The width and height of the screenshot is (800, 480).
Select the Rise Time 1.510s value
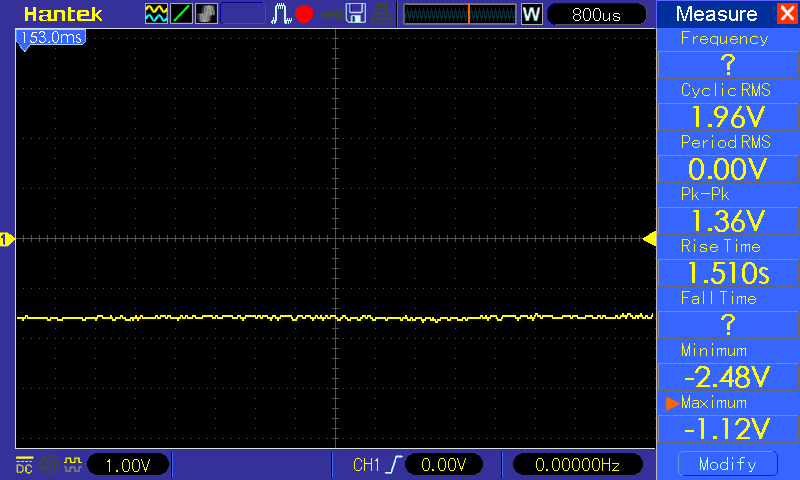pos(728,273)
